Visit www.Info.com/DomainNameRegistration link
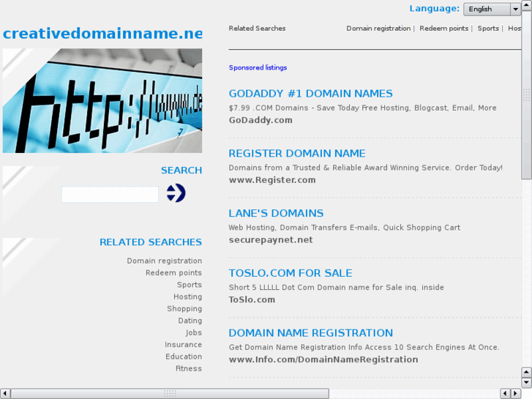 [323, 359]
